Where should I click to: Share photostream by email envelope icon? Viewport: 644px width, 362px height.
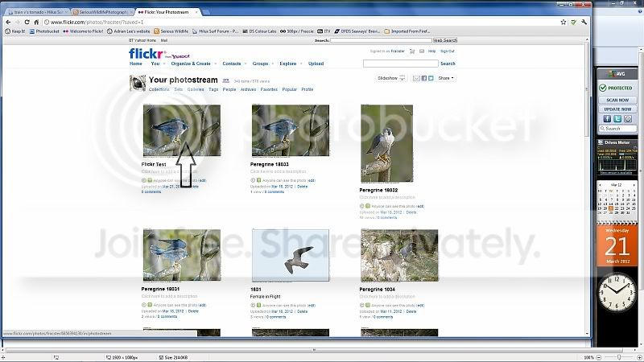click(x=416, y=78)
